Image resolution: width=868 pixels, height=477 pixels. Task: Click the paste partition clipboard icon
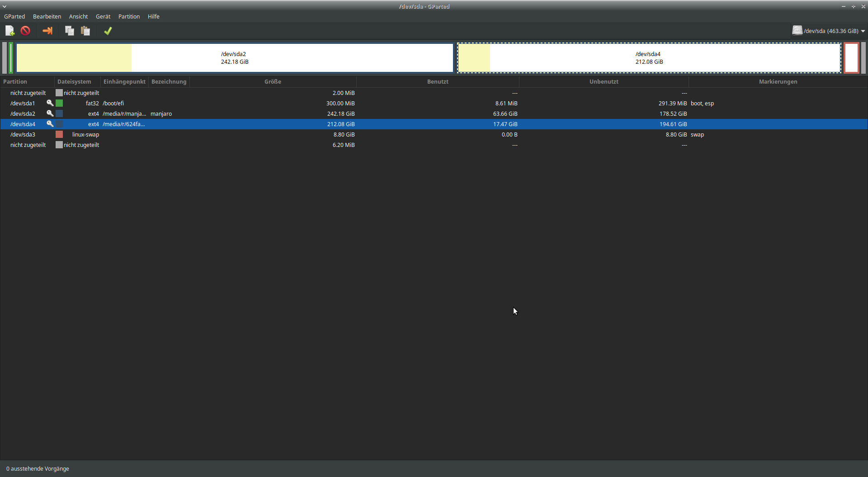pos(85,31)
